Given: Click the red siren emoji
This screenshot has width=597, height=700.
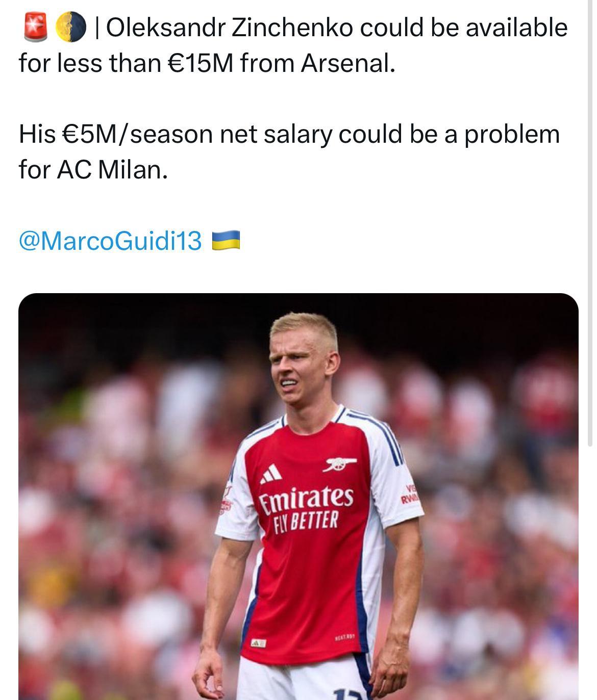Looking at the screenshot, I should 34,28.
